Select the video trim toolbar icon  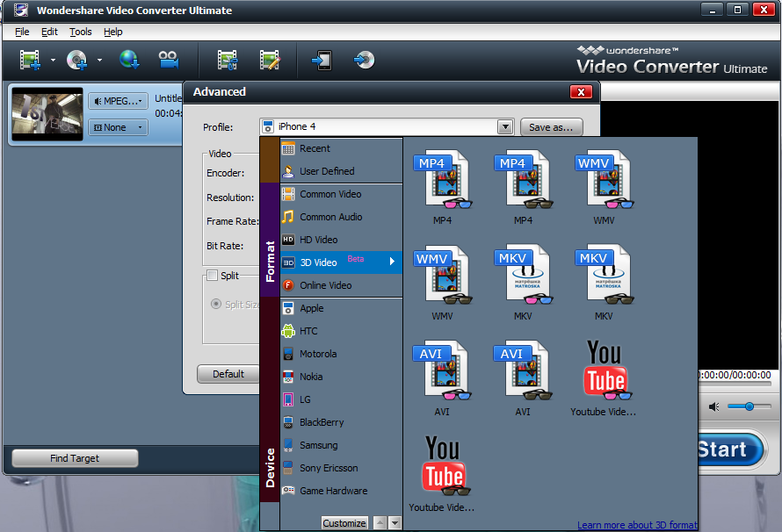click(227, 60)
